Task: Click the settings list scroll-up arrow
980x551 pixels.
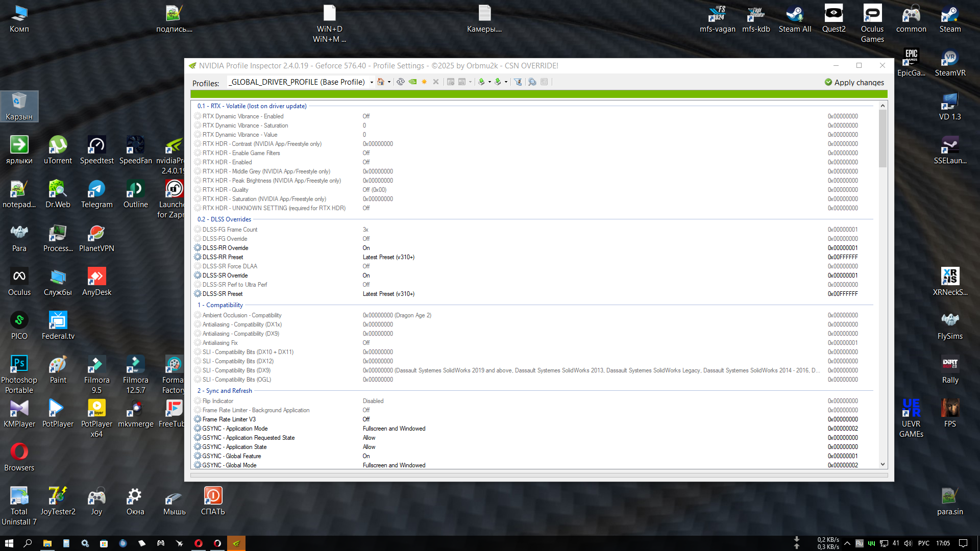Action: pyautogui.click(x=883, y=106)
